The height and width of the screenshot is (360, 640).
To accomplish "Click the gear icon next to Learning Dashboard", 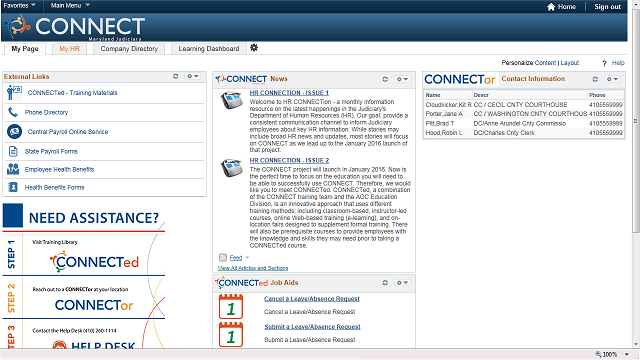I will click(x=254, y=48).
